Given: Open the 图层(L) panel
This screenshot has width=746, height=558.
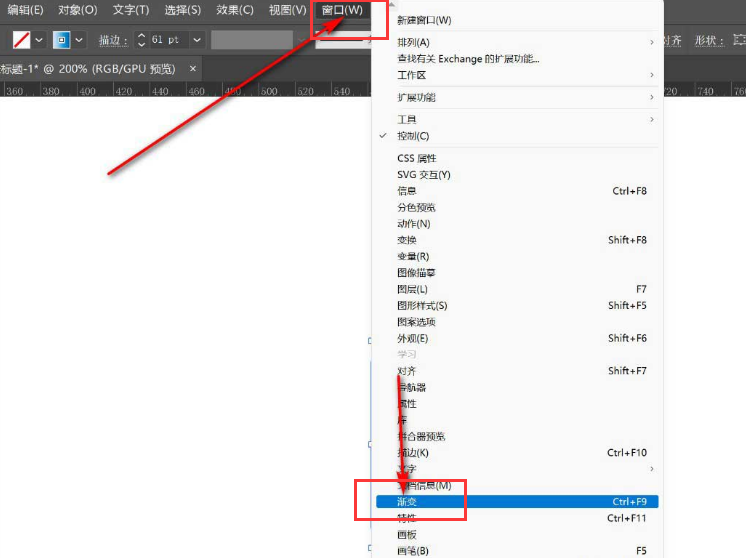Looking at the screenshot, I should [x=517, y=289].
